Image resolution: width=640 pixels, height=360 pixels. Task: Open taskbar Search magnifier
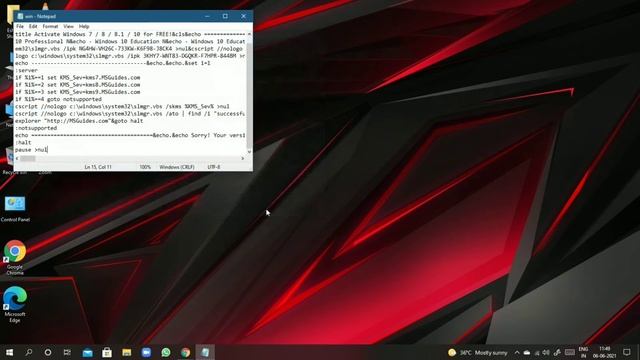tap(29, 352)
